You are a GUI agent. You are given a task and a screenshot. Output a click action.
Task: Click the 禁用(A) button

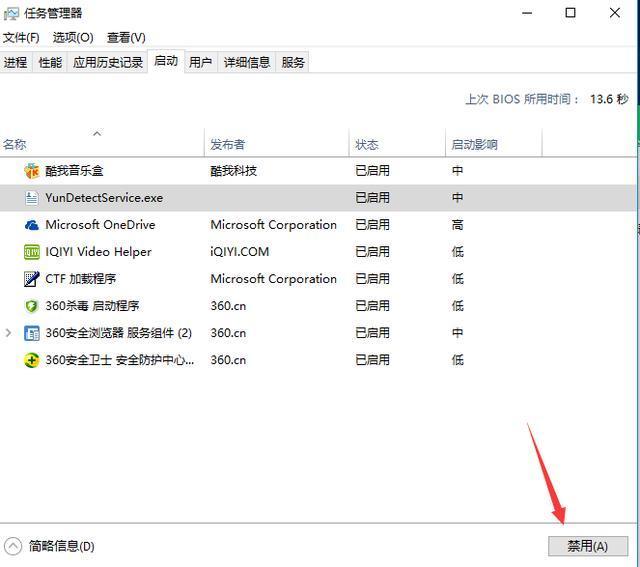click(x=588, y=546)
